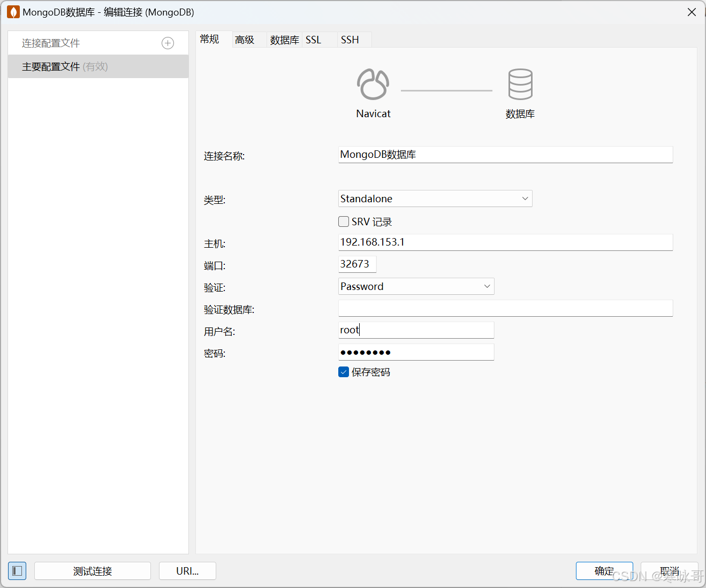The width and height of the screenshot is (706, 588).
Task: Toggle the sidebar panel icon at bottom left
Action: [17, 571]
